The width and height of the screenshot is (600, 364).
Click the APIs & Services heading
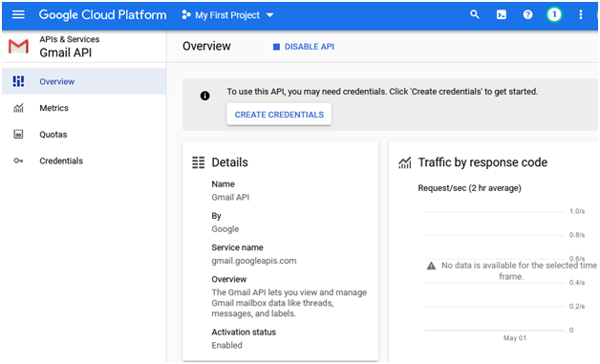coord(69,39)
